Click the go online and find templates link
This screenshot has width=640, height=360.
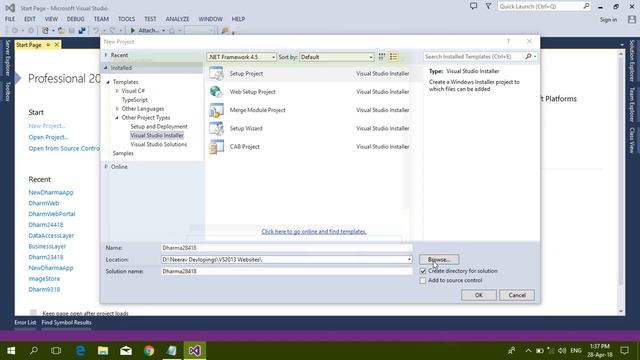click(x=314, y=231)
